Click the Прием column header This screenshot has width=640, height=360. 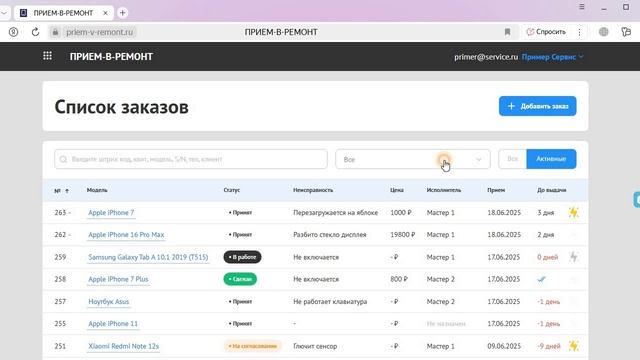tap(496, 190)
